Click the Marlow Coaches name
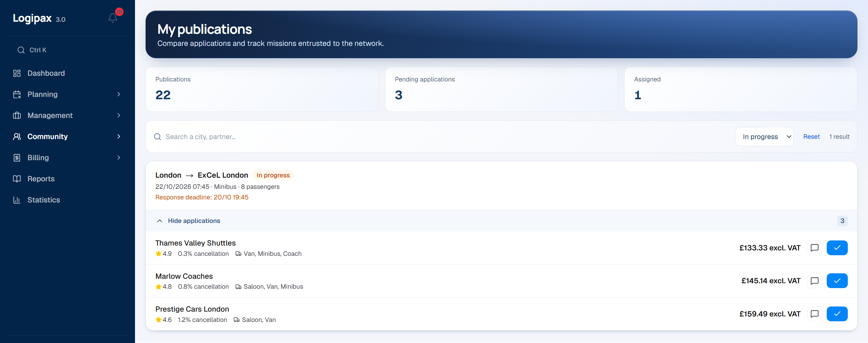Image resolution: width=868 pixels, height=343 pixels. (184, 276)
